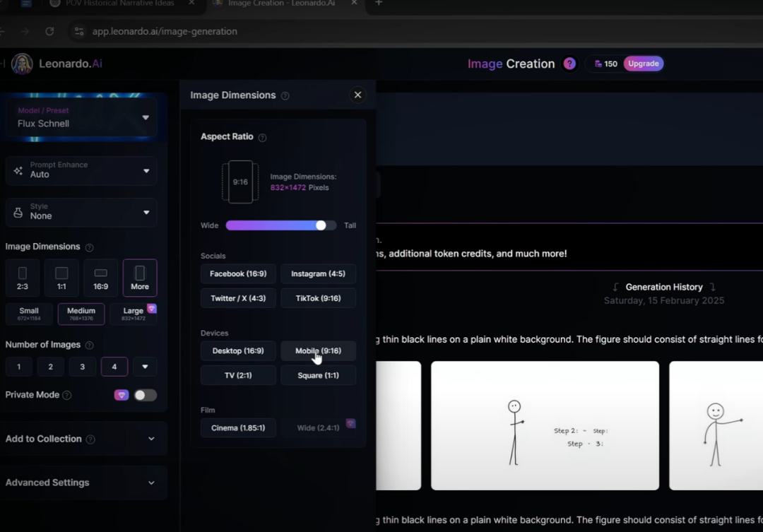Set number of images to 2
The width and height of the screenshot is (763, 532).
click(x=51, y=367)
